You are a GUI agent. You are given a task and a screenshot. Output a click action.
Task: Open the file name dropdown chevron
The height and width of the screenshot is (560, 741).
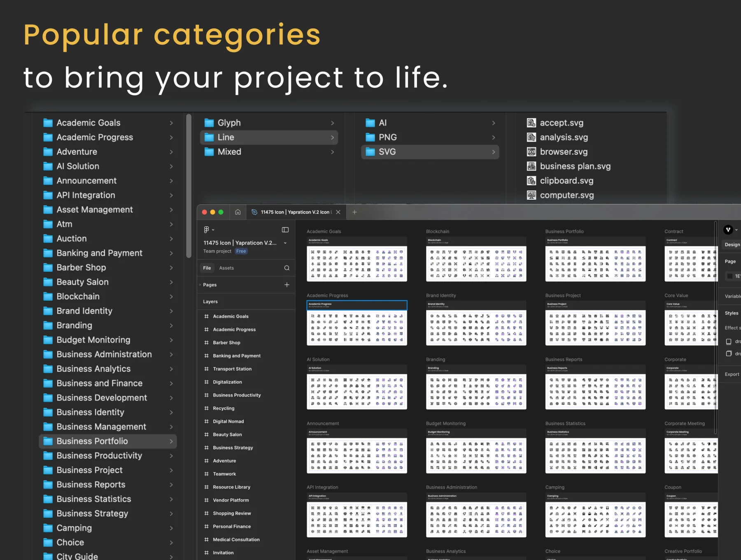click(285, 243)
